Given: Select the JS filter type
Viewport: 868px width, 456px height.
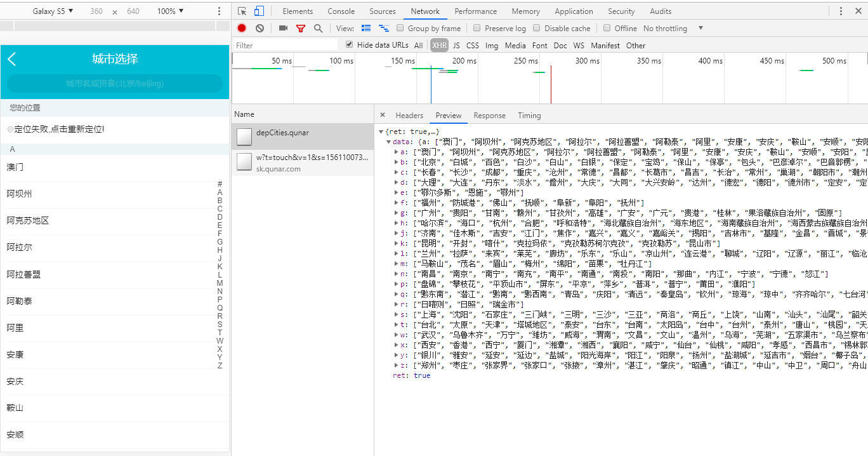Looking at the screenshot, I should 456,45.
